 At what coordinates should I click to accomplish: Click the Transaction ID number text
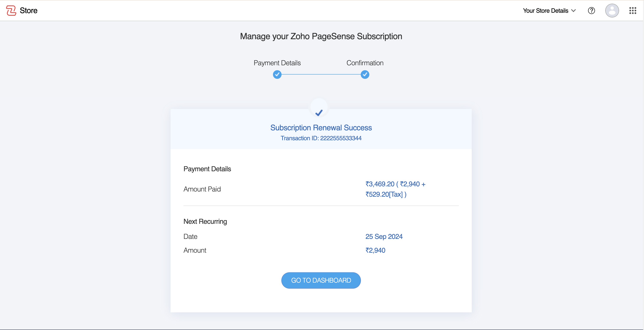tap(341, 138)
